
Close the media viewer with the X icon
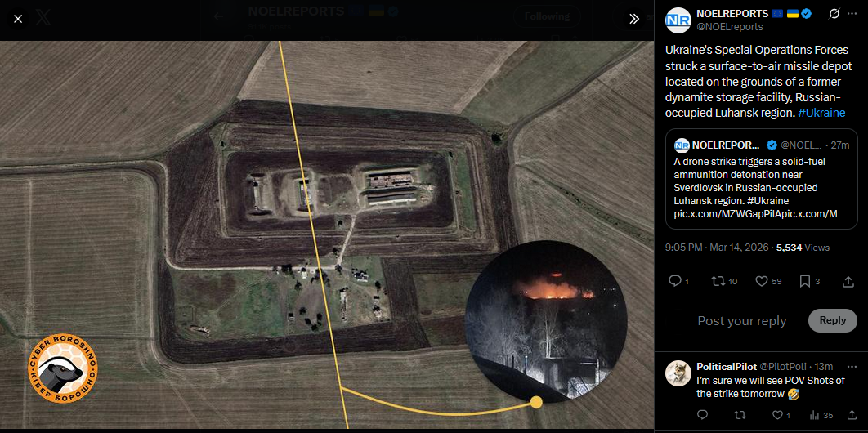[x=18, y=19]
